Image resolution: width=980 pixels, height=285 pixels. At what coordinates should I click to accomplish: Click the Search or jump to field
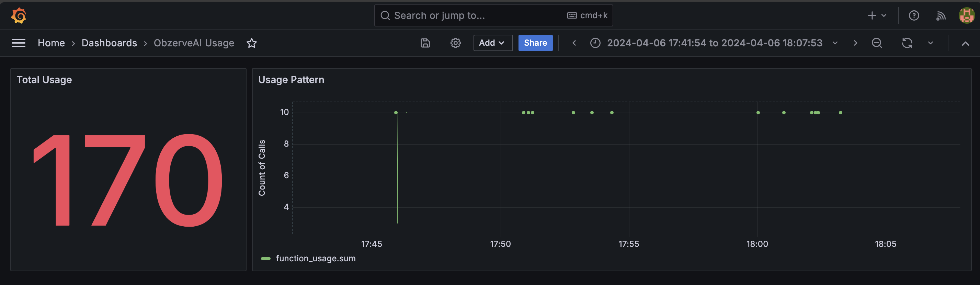[493, 15]
